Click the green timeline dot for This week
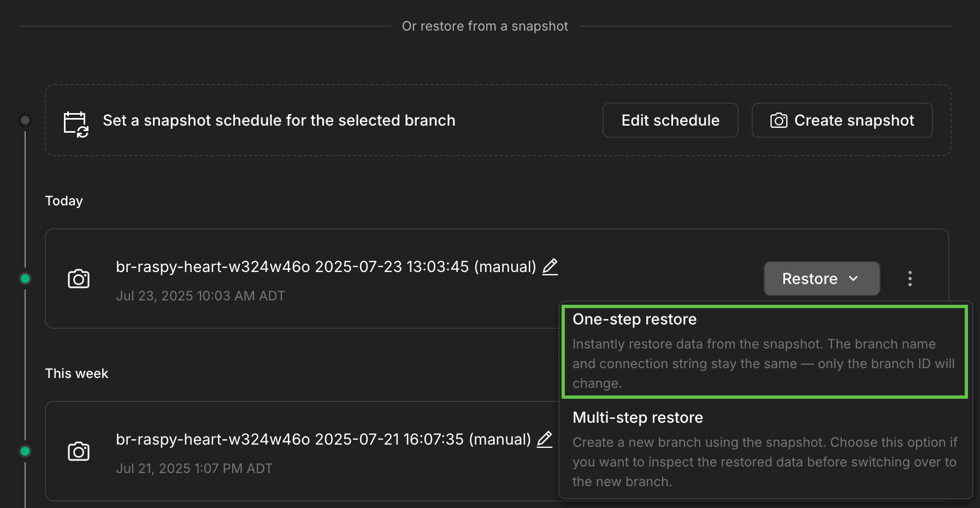Screen dimensions: 980x508 [25, 451]
